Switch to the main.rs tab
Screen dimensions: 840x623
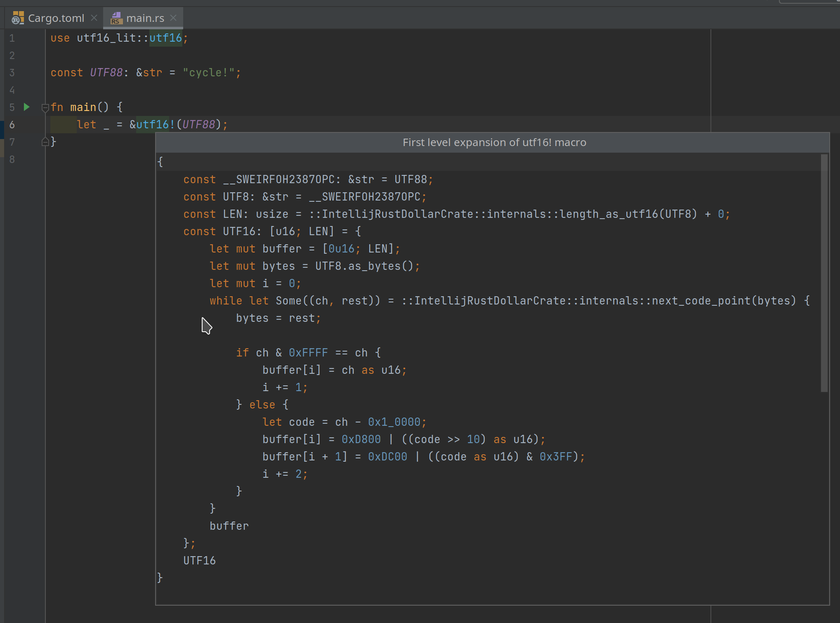click(x=144, y=18)
